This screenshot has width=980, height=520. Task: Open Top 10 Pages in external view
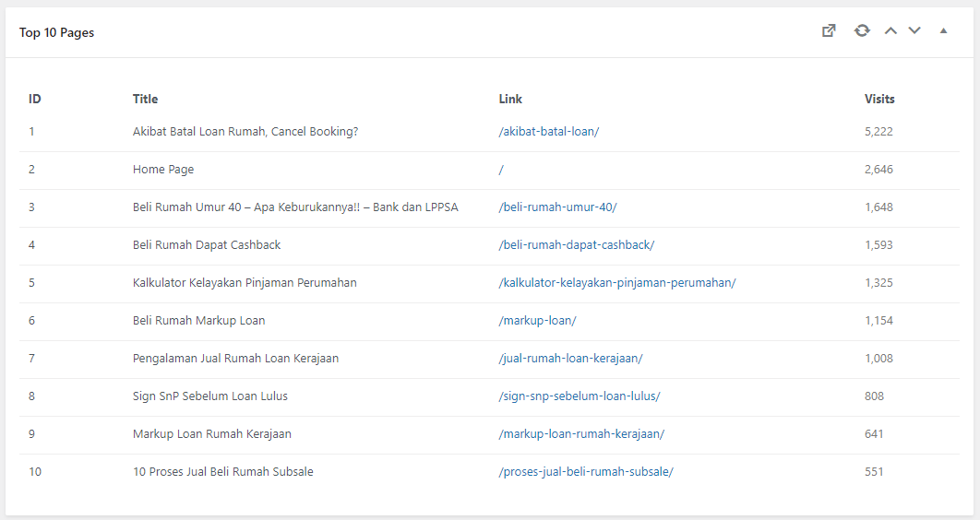tap(829, 30)
